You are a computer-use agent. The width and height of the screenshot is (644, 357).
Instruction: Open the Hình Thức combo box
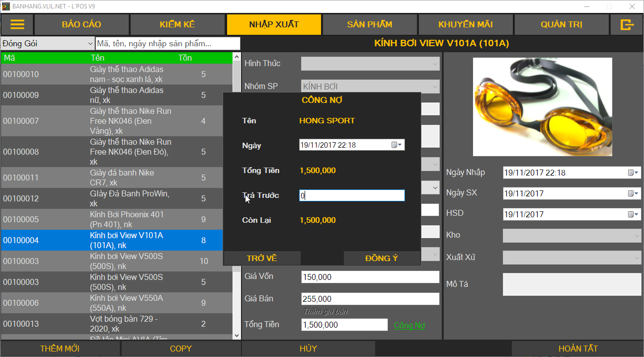click(434, 64)
